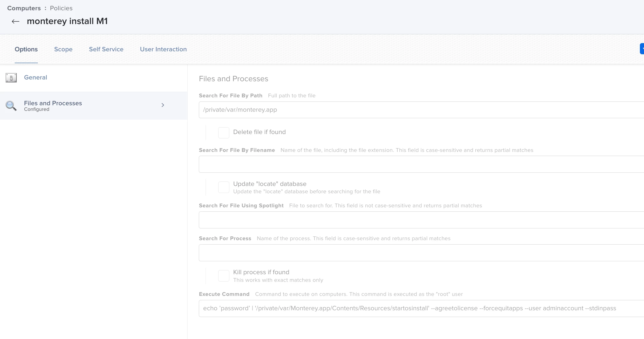Screen dimensions: 644x339
Task: Click the Files and Processes magnifier icon
Action: pyautogui.click(x=11, y=106)
